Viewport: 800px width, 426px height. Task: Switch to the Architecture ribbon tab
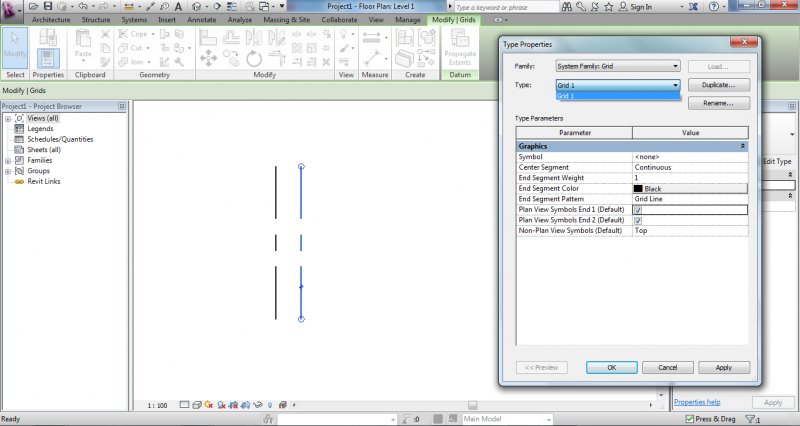pos(51,19)
